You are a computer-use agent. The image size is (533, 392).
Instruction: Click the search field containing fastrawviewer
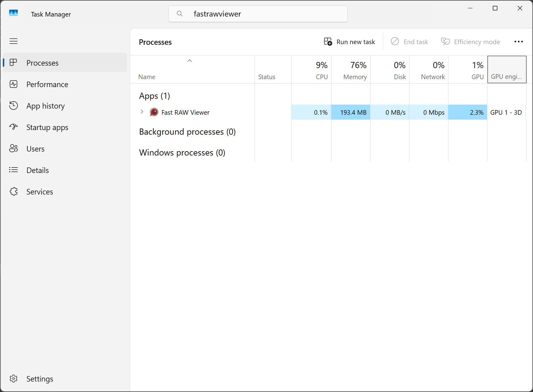[x=258, y=14]
